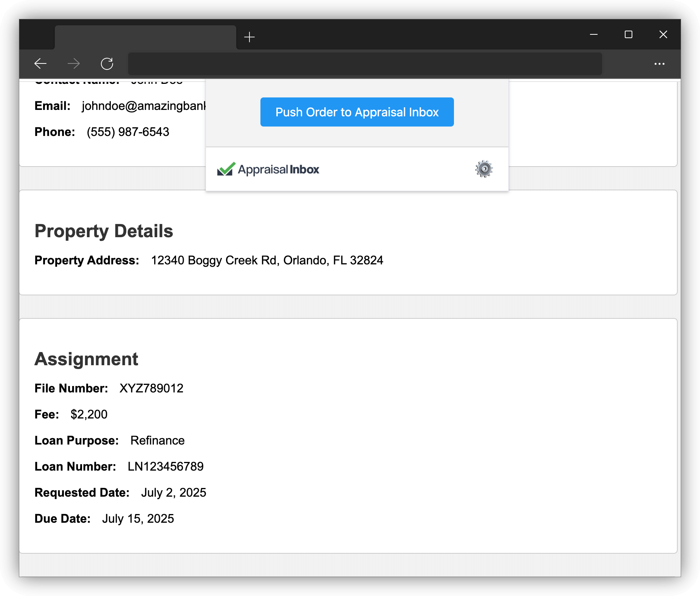The height and width of the screenshot is (596, 700).
Task: Click the Property Details heading
Action: tap(104, 231)
